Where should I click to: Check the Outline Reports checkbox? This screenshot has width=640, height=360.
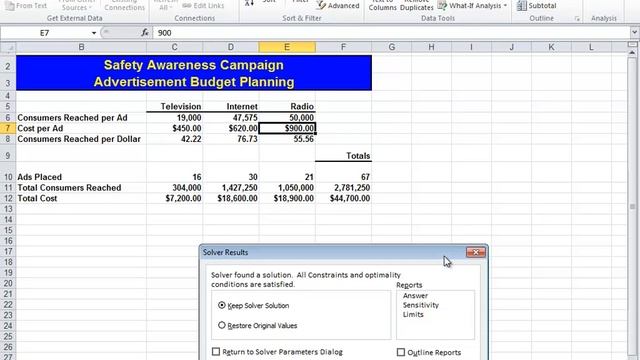point(401,352)
